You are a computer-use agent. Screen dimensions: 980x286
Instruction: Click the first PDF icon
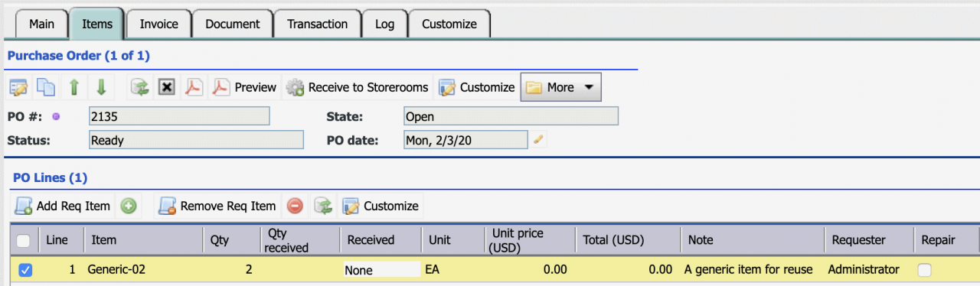(x=193, y=87)
